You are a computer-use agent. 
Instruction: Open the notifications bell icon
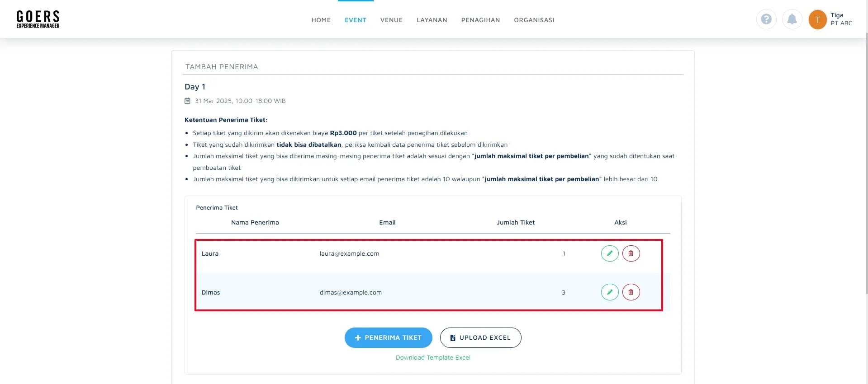[792, 19]
